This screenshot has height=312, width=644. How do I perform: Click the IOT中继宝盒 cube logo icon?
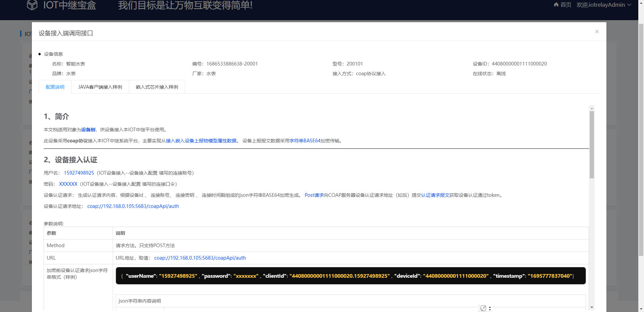(32, 5)
